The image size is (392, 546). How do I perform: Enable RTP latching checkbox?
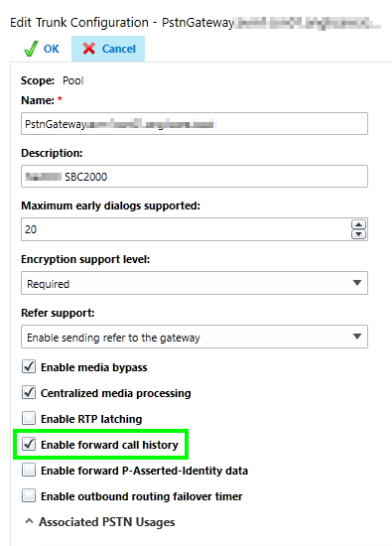29,418
